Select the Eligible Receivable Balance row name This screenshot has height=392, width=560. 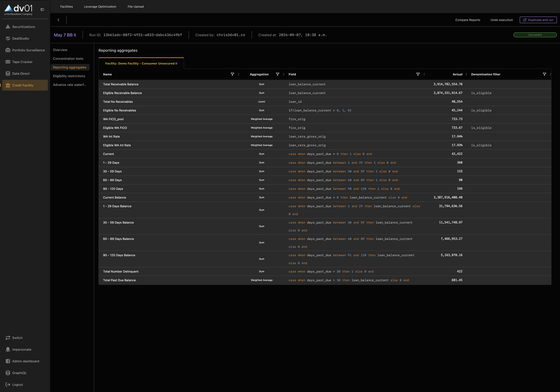click(122, 93)
